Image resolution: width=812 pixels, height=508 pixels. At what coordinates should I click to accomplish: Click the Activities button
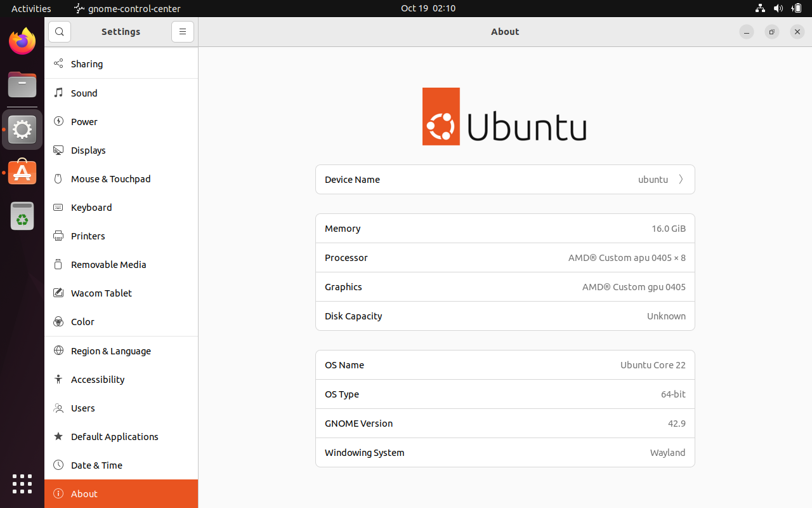click(31, 8)
